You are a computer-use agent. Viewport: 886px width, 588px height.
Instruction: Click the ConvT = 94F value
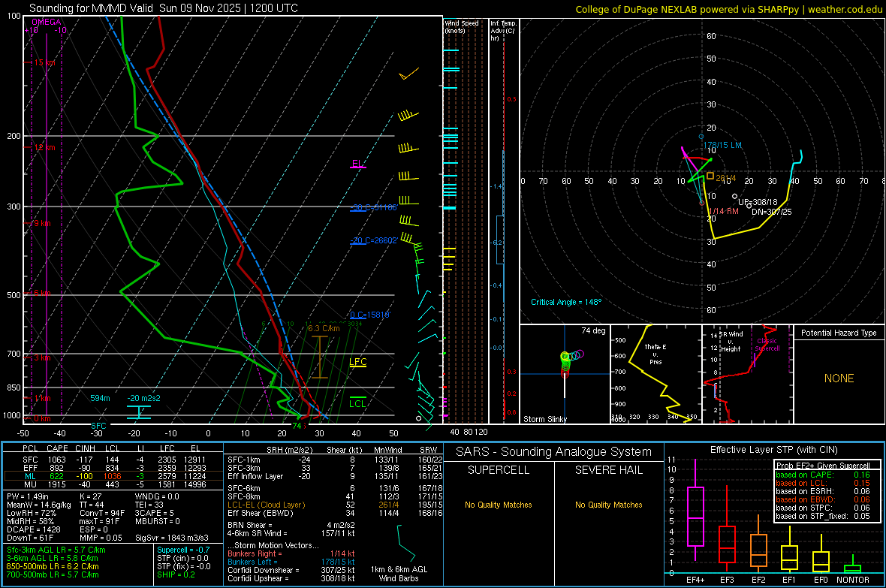[101, 513]
